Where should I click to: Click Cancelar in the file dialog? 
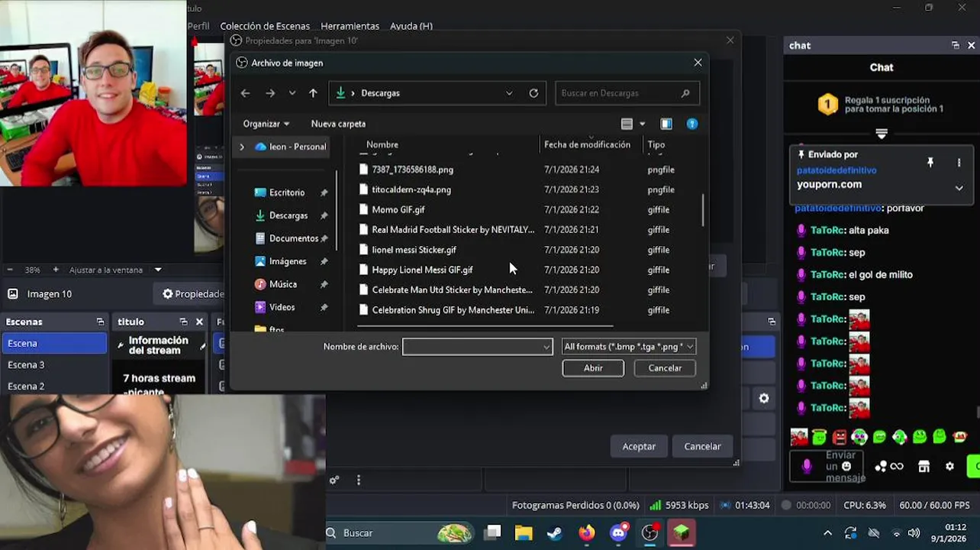coord(665,368)
